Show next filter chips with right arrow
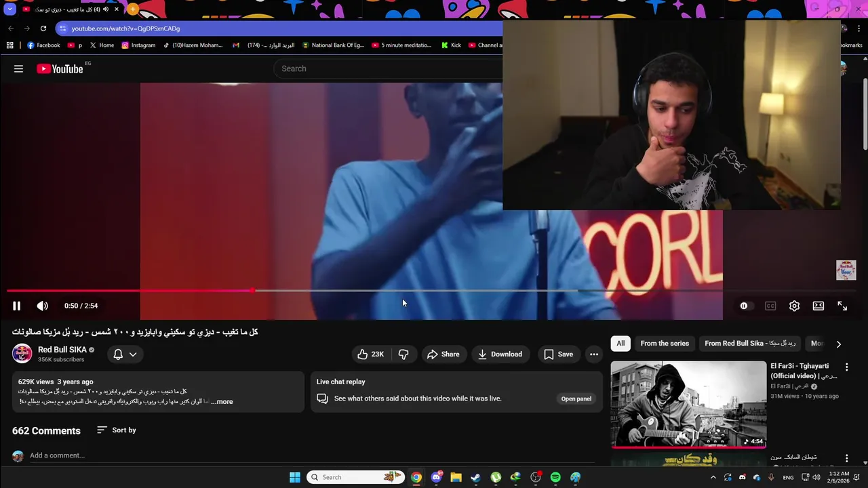This screenshot has width=868, height=488. point(839,344)
